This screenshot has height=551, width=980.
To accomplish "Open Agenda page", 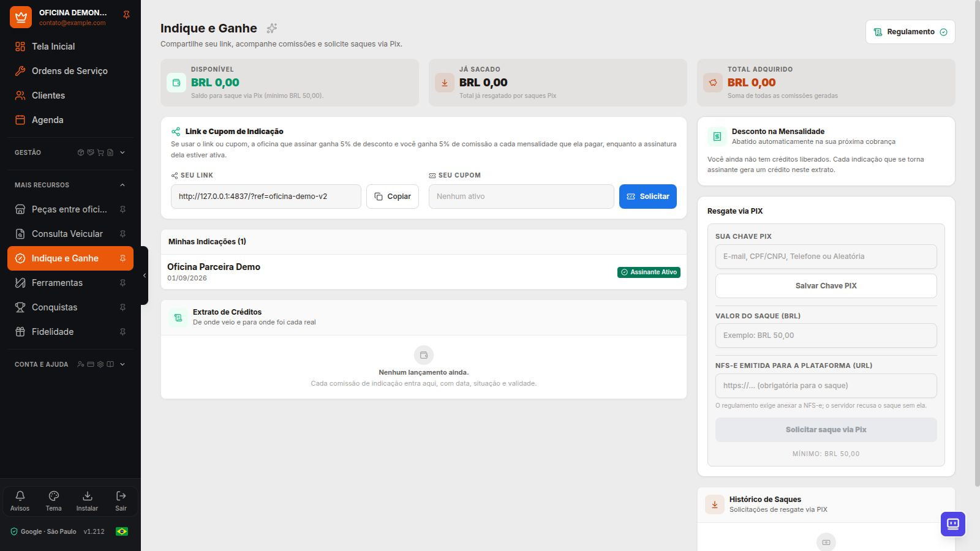I will point(70,120).
